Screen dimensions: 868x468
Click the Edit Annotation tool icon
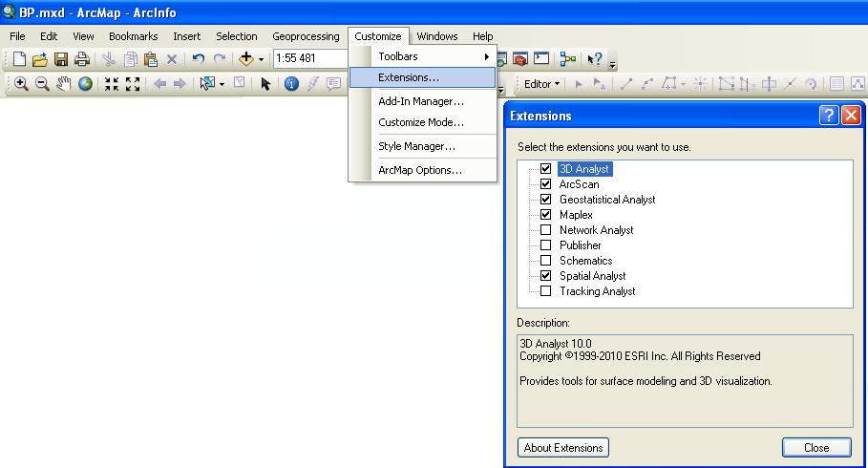(x=599, y=84)
